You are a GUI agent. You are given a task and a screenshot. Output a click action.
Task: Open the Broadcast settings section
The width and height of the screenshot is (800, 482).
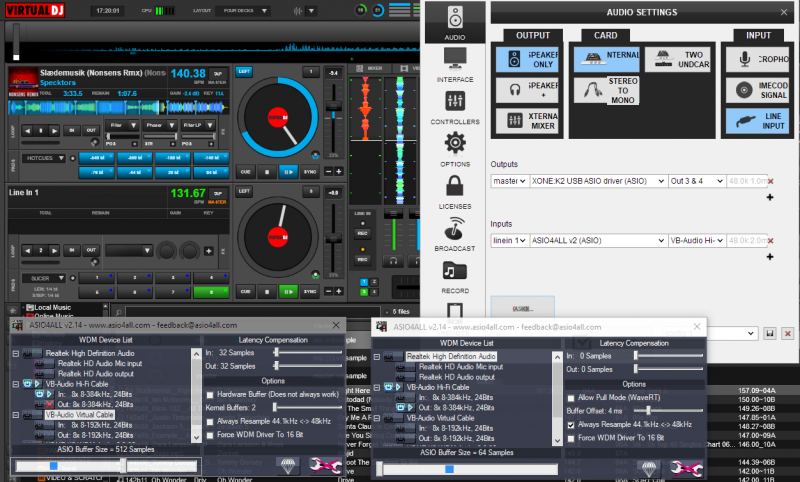click(455, 234)
